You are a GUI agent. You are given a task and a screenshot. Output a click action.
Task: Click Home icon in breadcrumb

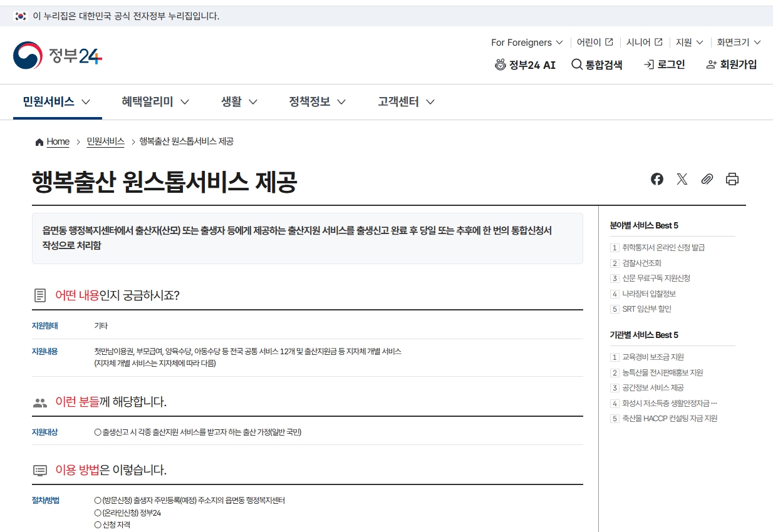pos(39,142)
